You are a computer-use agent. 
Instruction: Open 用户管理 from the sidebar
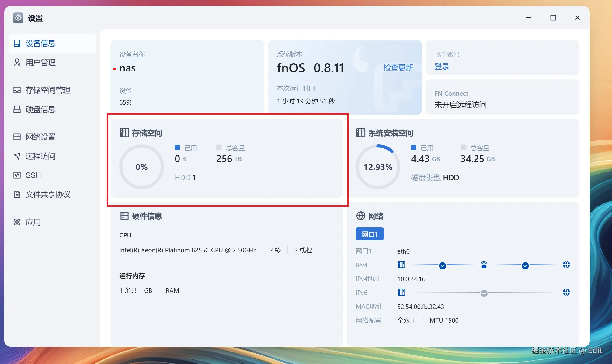pos(40,63)
